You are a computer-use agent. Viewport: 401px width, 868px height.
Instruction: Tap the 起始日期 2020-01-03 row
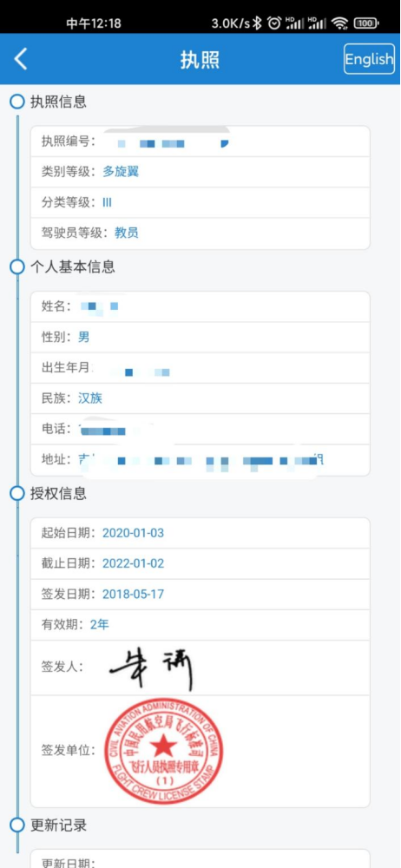(200, 533)
